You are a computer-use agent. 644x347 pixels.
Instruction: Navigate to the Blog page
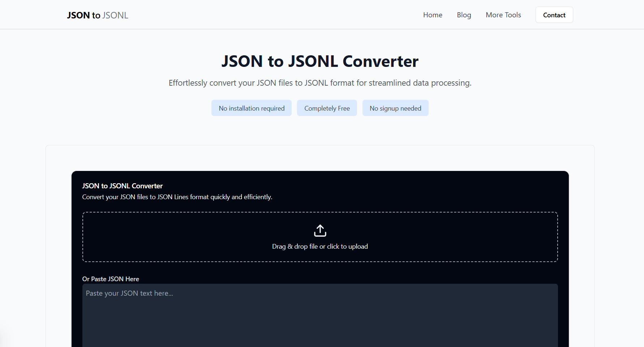click(464, 15)
